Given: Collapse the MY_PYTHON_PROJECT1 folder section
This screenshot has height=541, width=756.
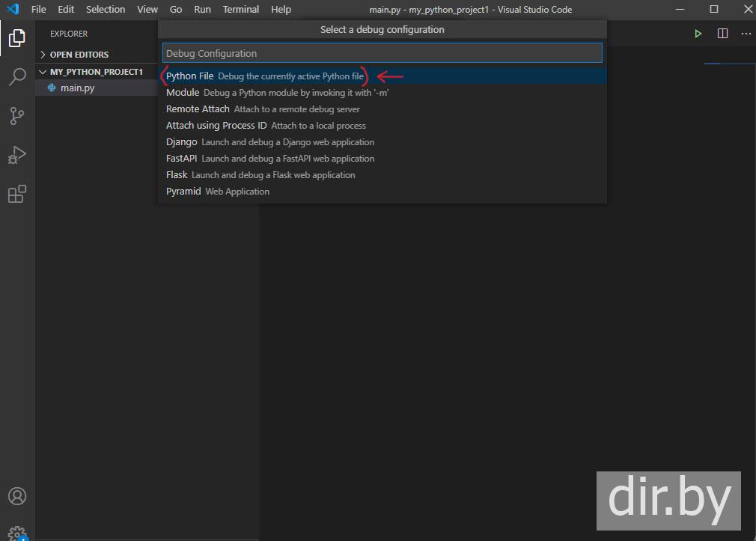Looking at the screenshot, I should point(96,72).
